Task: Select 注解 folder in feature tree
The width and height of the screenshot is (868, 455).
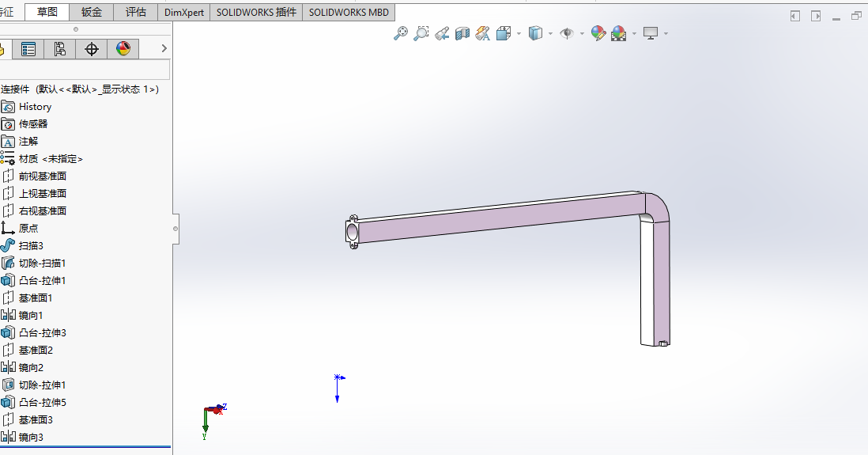Action: pos(28,142)
